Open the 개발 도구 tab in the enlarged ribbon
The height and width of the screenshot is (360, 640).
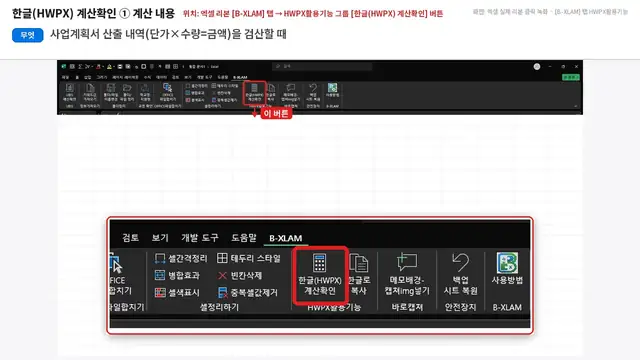[x=200, y=238]
